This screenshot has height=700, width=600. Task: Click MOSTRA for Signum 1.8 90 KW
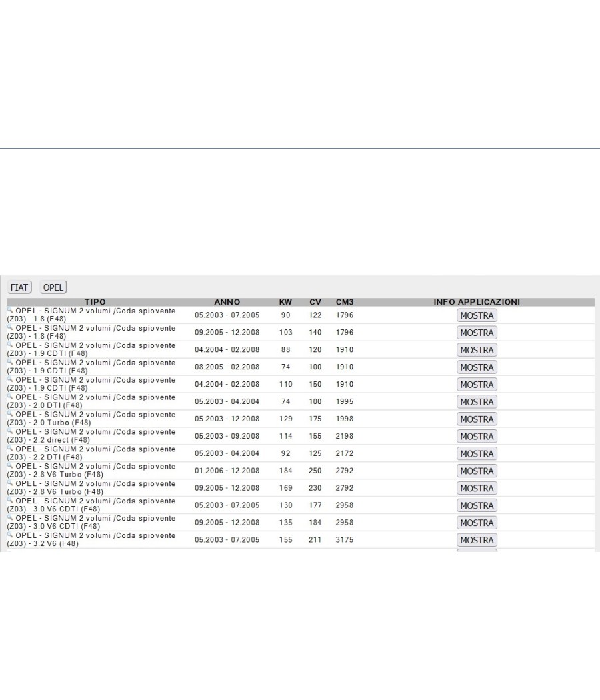coord(477,315)
